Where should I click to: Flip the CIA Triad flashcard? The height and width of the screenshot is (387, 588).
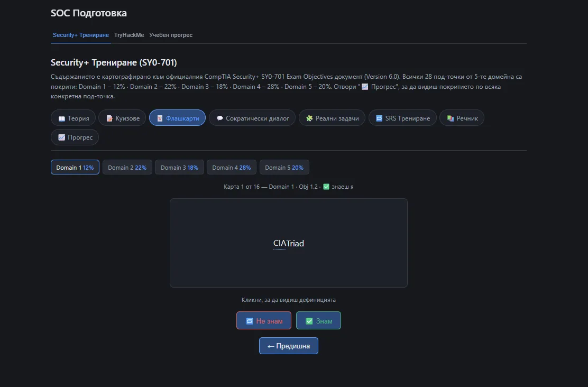coord(288,243)
